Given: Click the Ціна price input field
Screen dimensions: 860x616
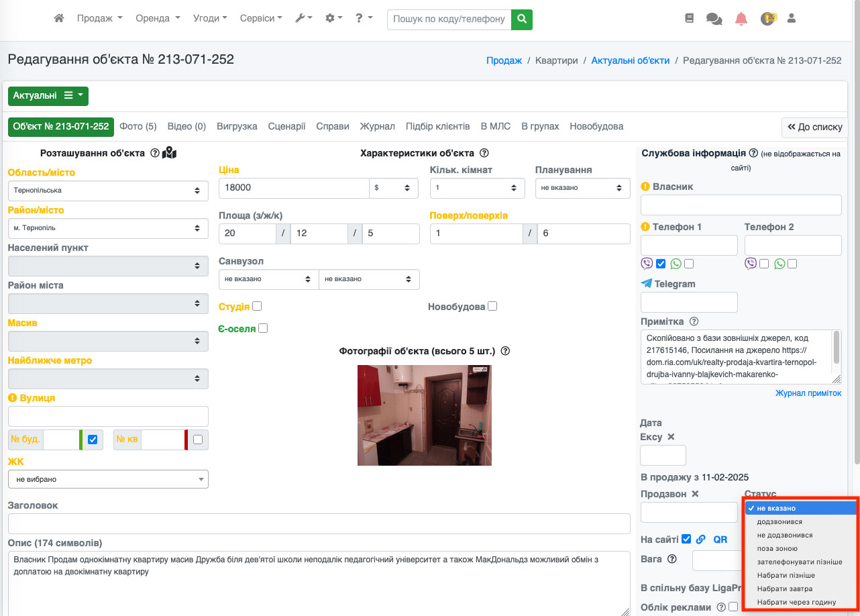Looking at the screenshot, I should coord(294,188).
